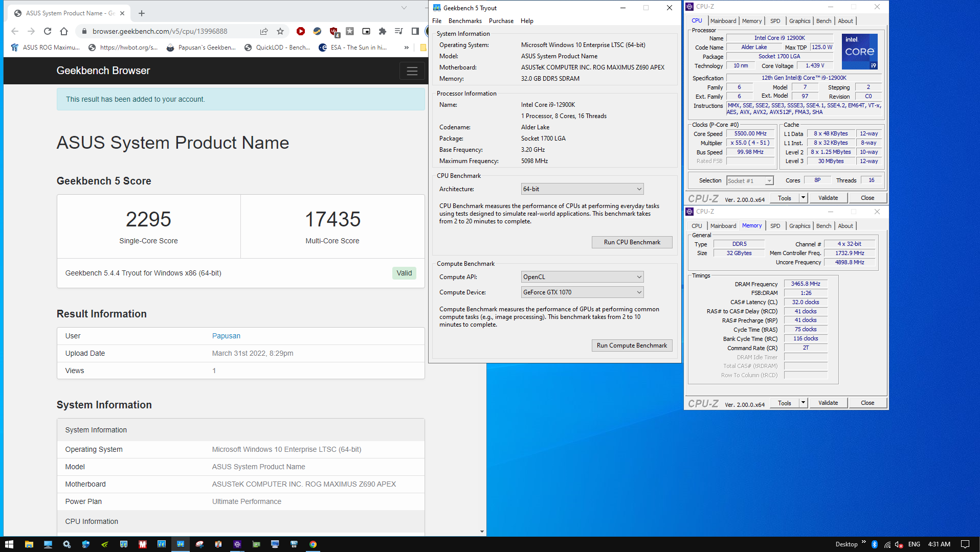The width and height of the screenshot is (980, 552).
Task: Click browser back arrow
Action: pyautogui.click(x=15, y=31)
